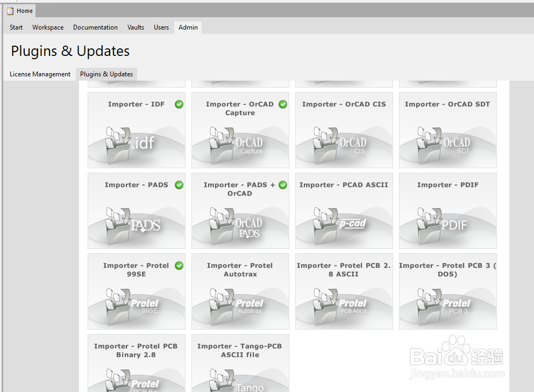Click the OrCAD Capture importer icon
This screenshot has height=392, width=534.
(x=236, y=145)
